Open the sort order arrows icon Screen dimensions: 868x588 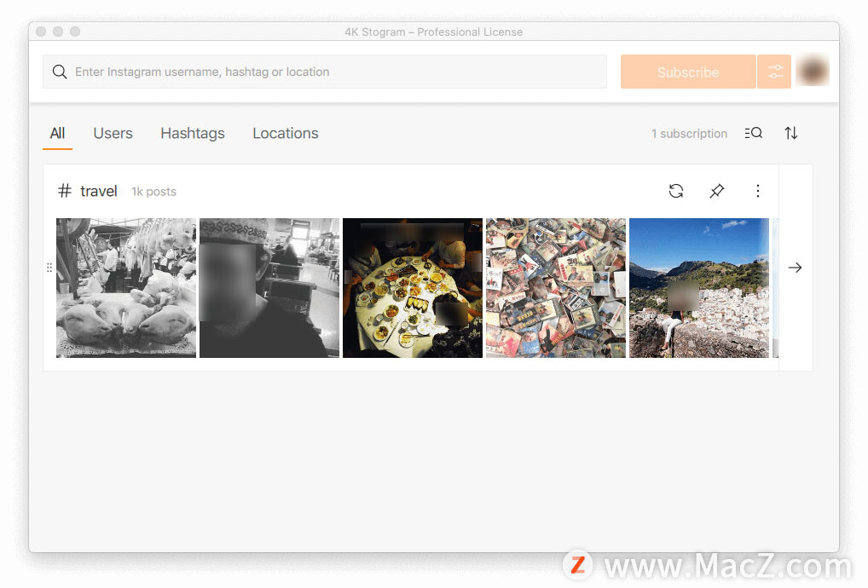pos(791,133)
